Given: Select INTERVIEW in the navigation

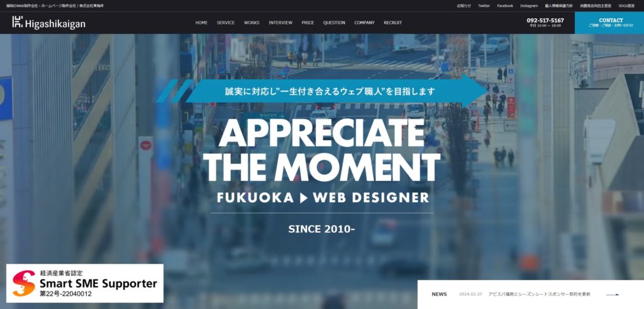Looking at the screenshot, I should click(280, 23).
